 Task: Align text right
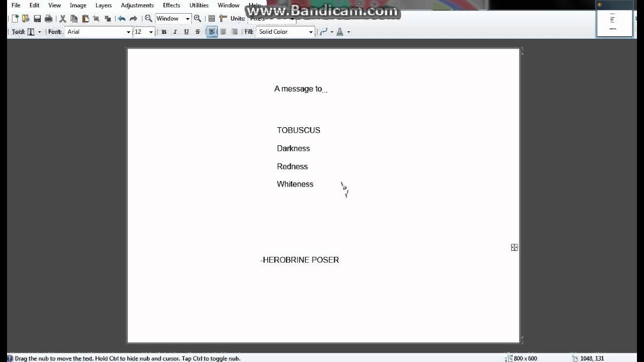point(234,32)
